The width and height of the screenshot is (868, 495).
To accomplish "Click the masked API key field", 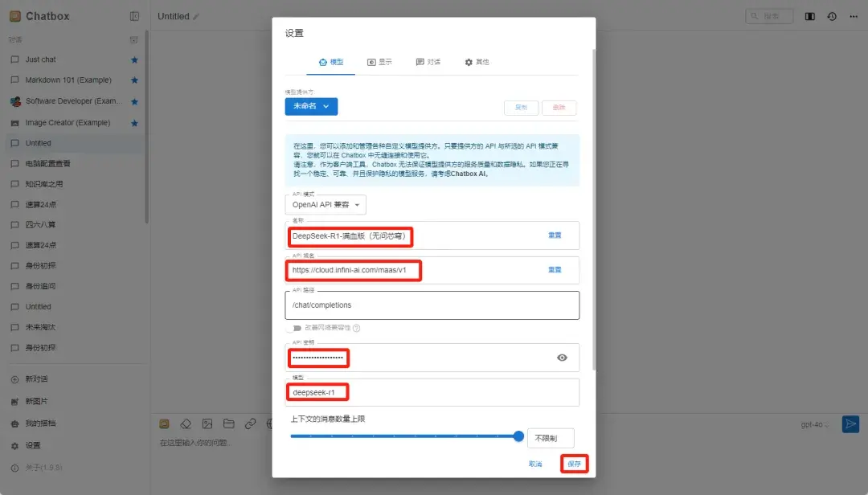I will [x=432, y=358].
